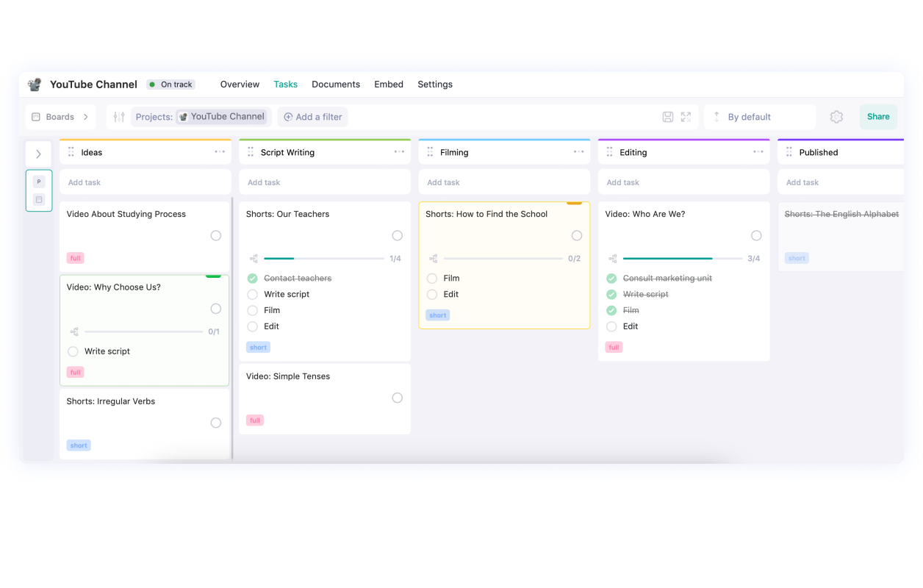923x588 pixels.
Task: Check the Write script subtask in Our Teachers
Action: coord(253,294)
